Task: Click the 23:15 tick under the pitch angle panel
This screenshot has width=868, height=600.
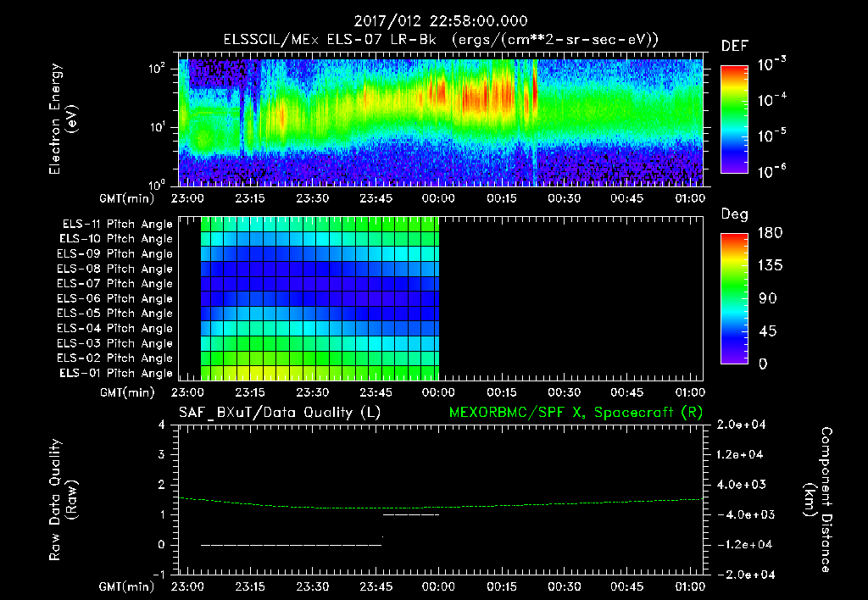Action: [x=250, y=392]
